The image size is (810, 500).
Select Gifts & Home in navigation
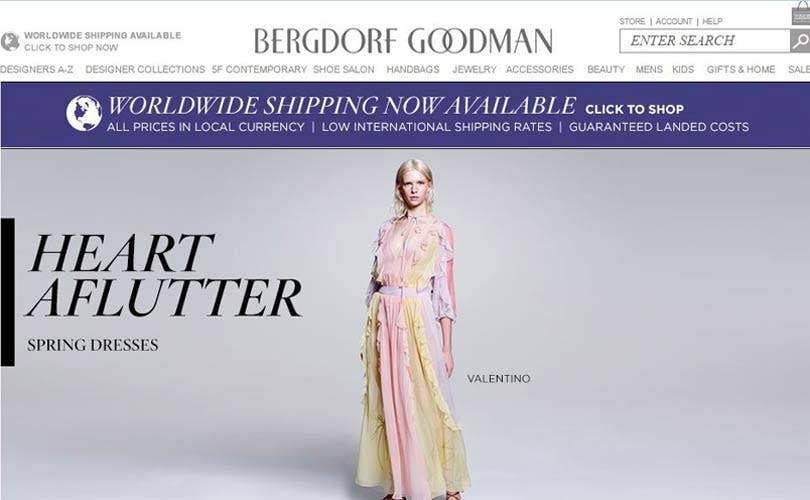pos(741,69)
